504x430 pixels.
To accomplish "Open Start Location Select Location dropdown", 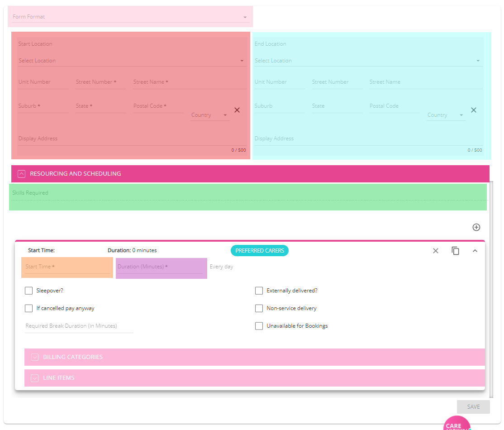I will (131, 61).
